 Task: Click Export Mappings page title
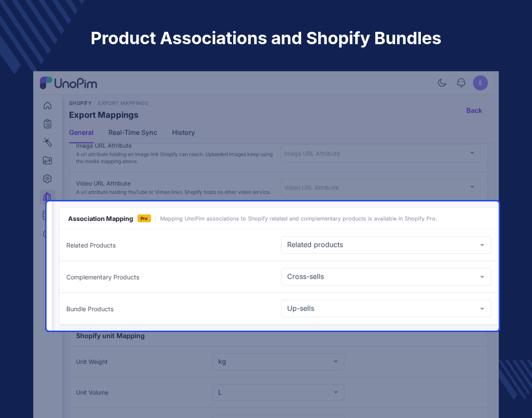(x=104, y=115)
